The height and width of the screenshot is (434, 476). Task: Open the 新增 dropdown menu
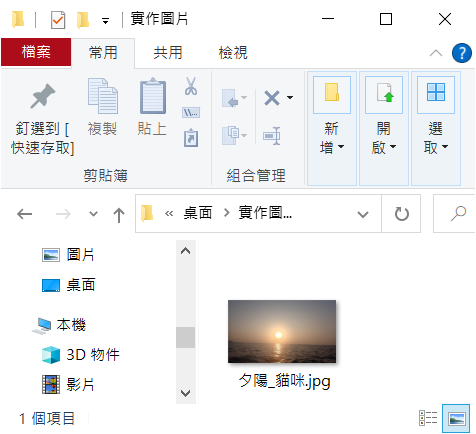pyautogui.click(x=332, y=129)
